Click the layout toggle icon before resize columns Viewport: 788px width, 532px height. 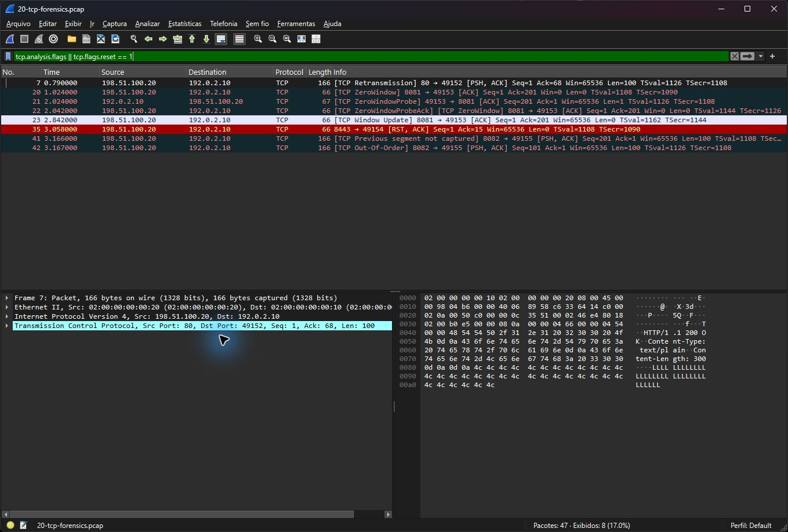(x=302, y=39)
